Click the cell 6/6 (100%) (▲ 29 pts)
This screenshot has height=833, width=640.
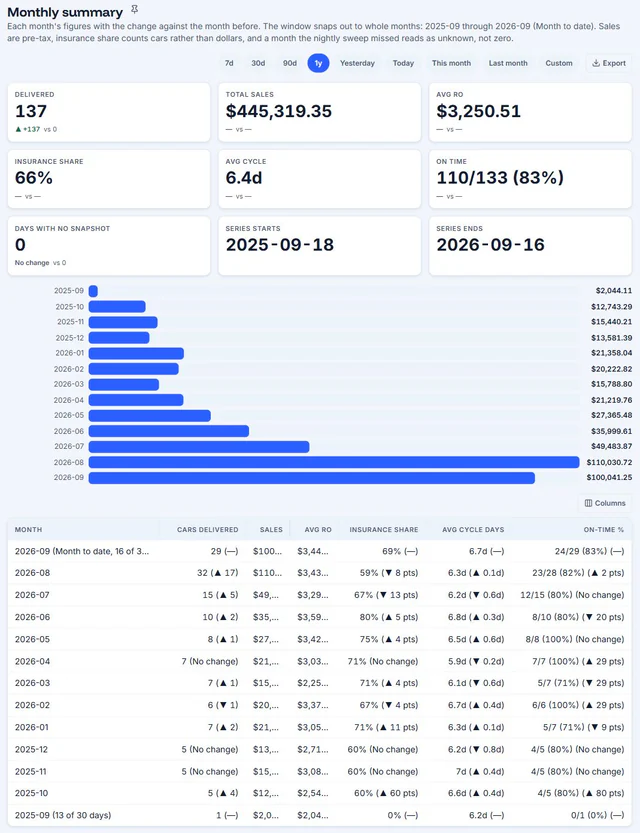pos(578,705)
